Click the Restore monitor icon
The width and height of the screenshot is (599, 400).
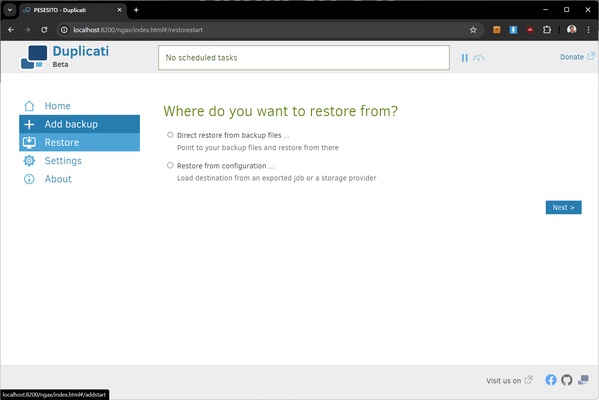(x=29, y=143)
